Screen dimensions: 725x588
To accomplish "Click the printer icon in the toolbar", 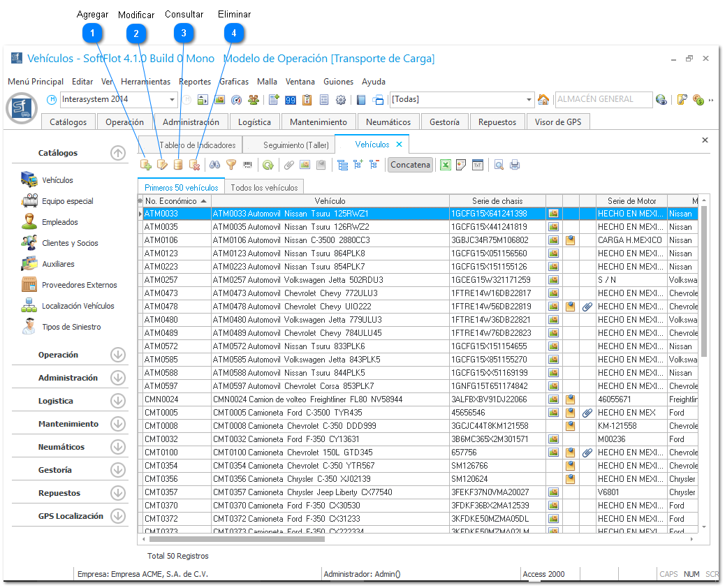I will point(515,166).
